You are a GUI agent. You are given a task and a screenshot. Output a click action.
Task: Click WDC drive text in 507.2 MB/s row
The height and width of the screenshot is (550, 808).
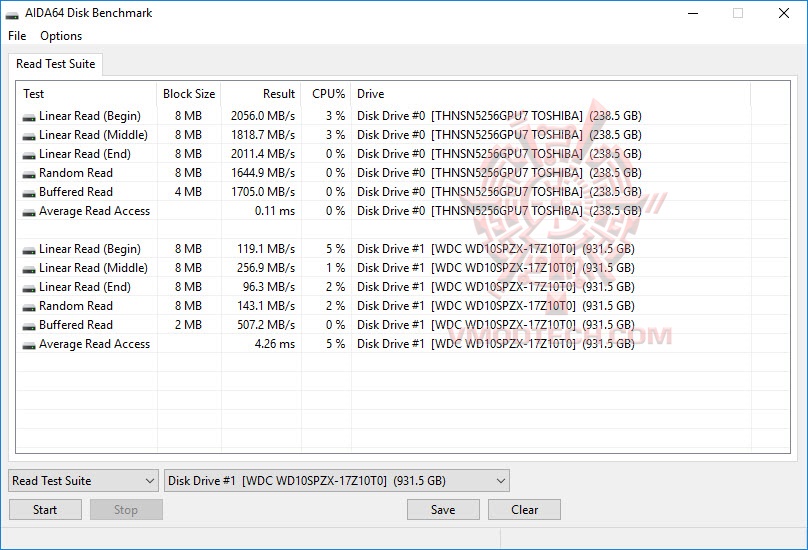point(496,325)
